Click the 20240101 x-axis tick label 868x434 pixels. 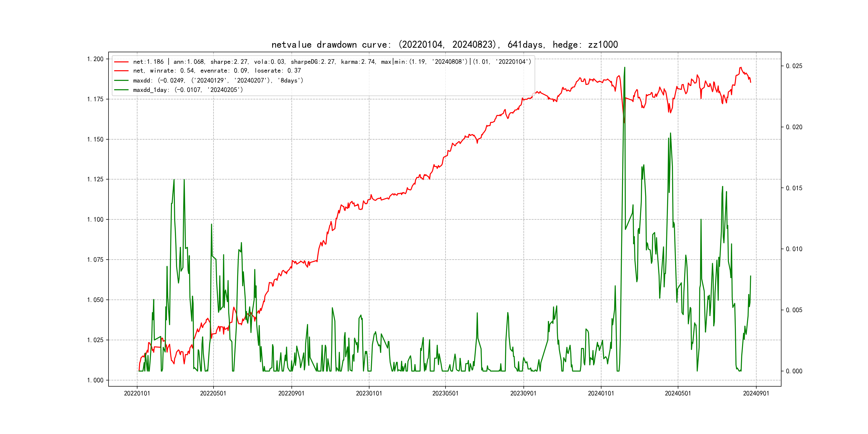point(601,393)
